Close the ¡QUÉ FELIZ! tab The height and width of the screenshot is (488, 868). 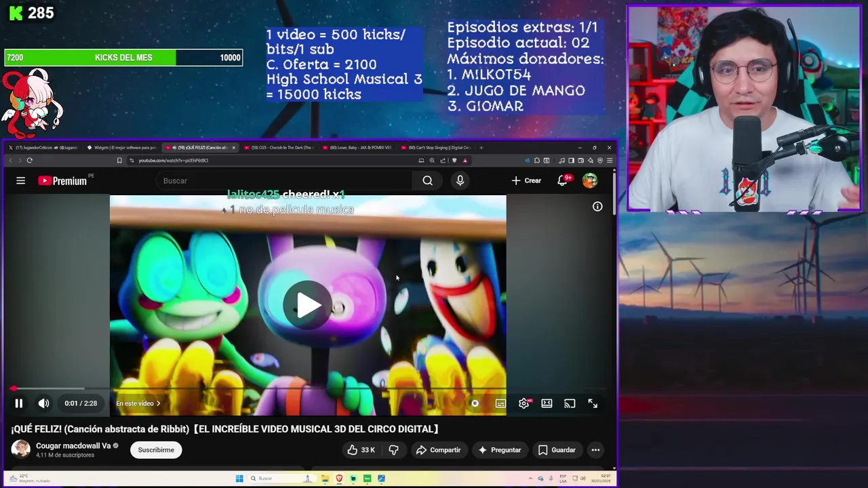pos(234,148)
